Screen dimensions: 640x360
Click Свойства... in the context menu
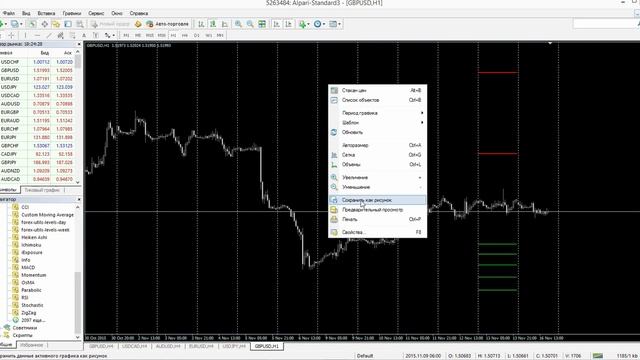pyautogui.click(x=378, y=232)
